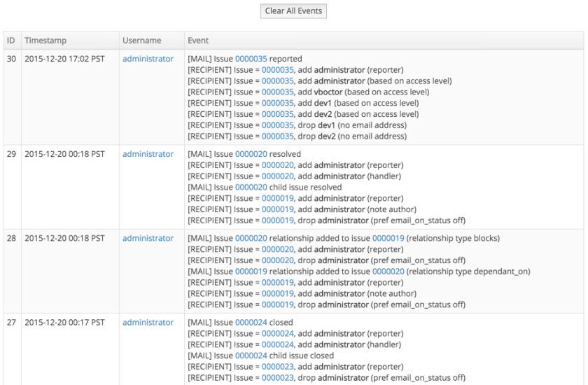Open 0000019 'add administrator (note author)' link in event 29

[277, 209]
